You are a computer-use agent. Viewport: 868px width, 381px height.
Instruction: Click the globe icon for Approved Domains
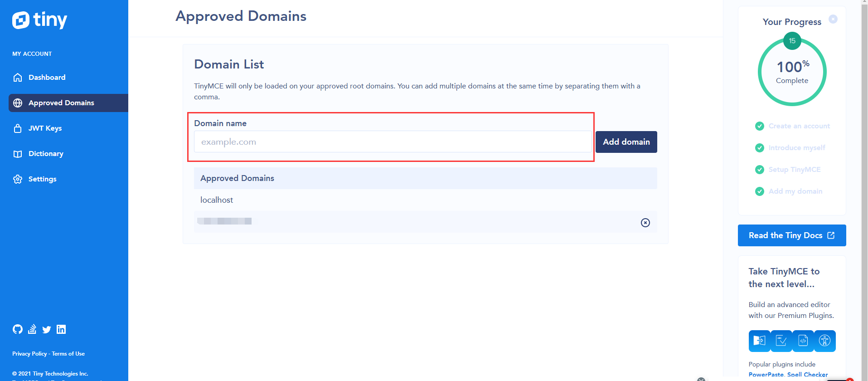(x=18, y=103)
